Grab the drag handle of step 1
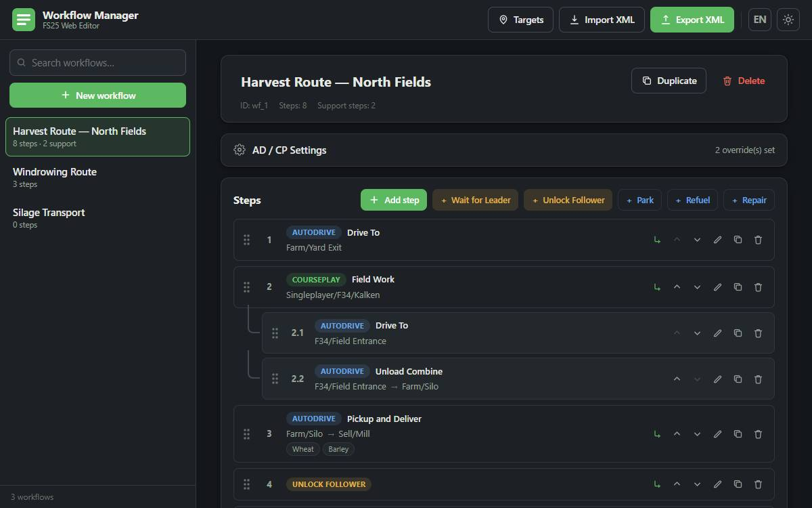 [246, 240]
